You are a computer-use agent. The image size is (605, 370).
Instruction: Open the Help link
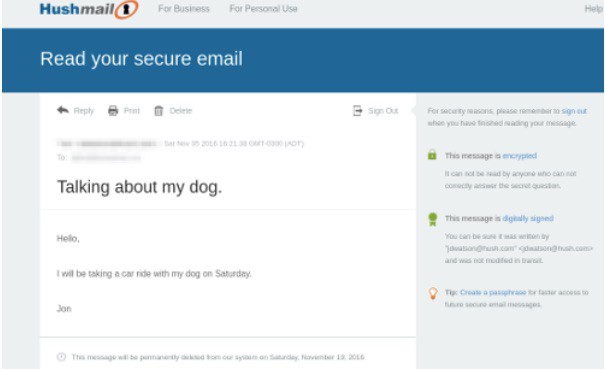[x=593, y=9]
